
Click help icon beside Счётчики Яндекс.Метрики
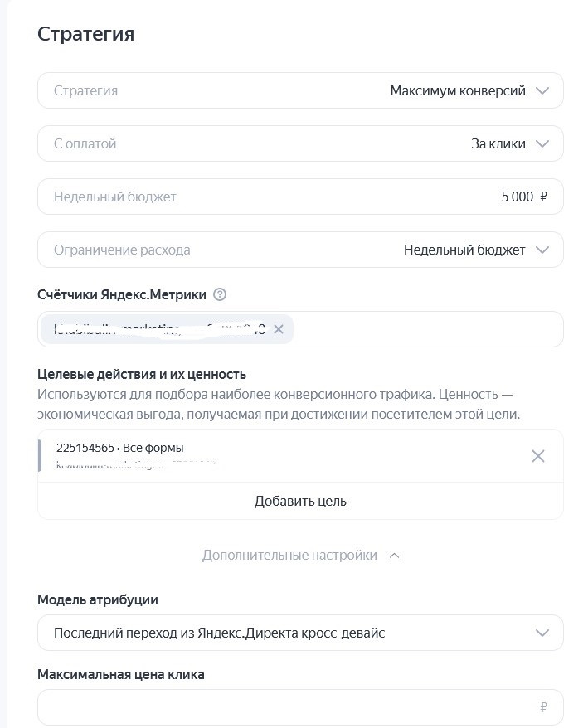[220, 294]
